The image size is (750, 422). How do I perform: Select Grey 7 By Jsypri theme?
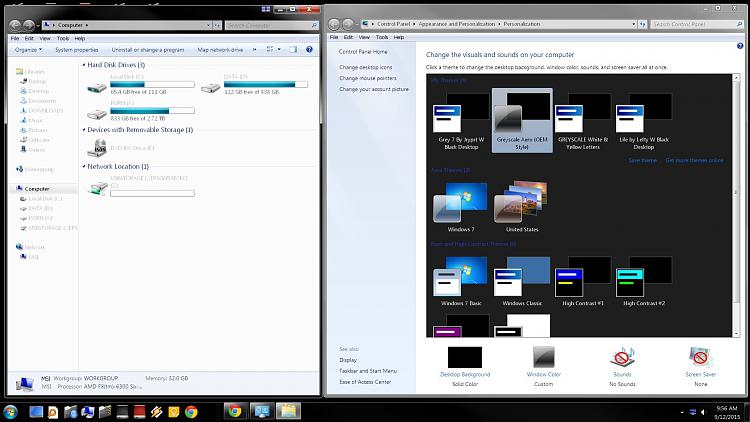pos(461,122)
